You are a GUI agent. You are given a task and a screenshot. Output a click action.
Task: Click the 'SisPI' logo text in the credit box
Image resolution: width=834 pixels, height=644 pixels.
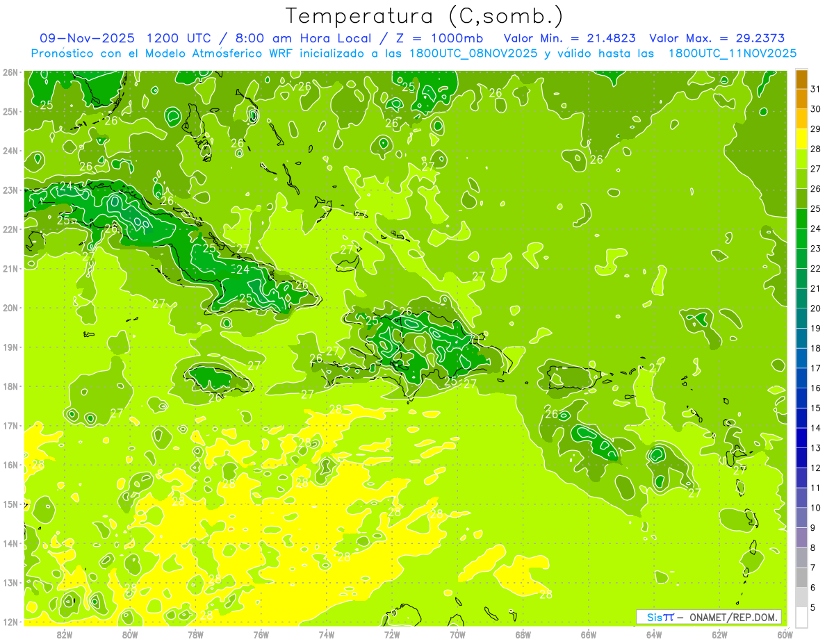pyautogui.click(x=660, y=617)
